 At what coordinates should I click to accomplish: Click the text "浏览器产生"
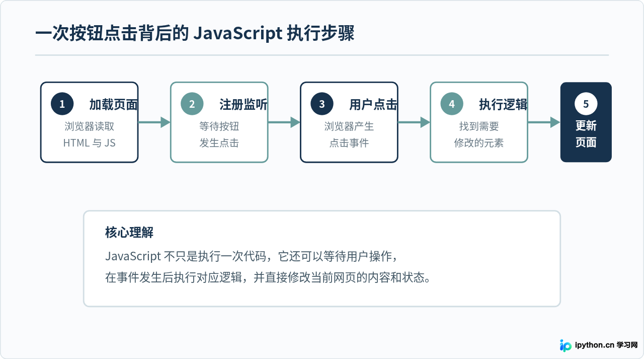click(349, 126)
